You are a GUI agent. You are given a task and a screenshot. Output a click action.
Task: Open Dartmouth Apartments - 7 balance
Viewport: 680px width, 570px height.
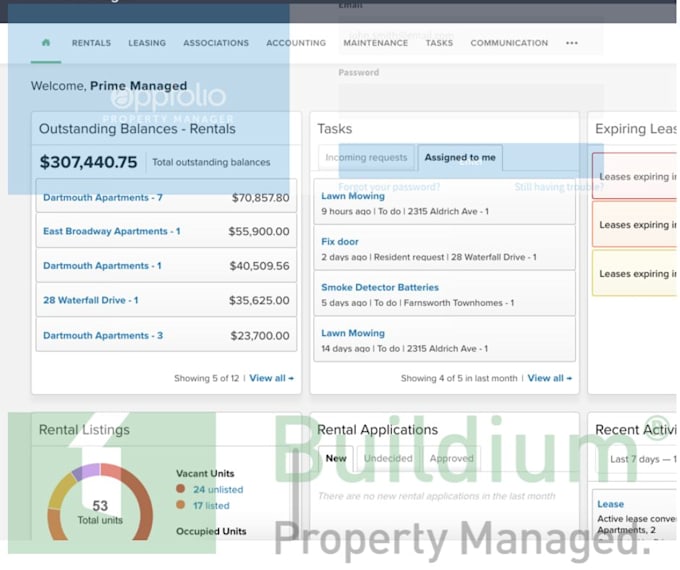103,197
